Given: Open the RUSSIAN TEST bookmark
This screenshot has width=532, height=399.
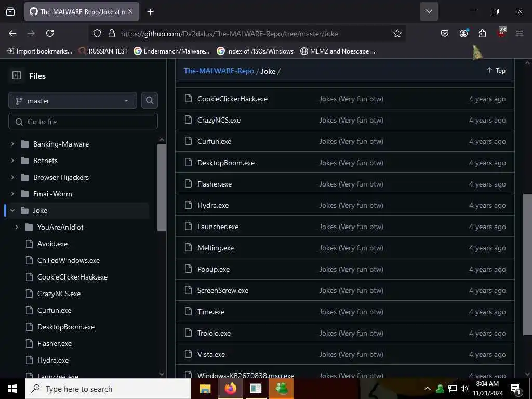Looking at the screenshot, I should click(x=103, y=51).
